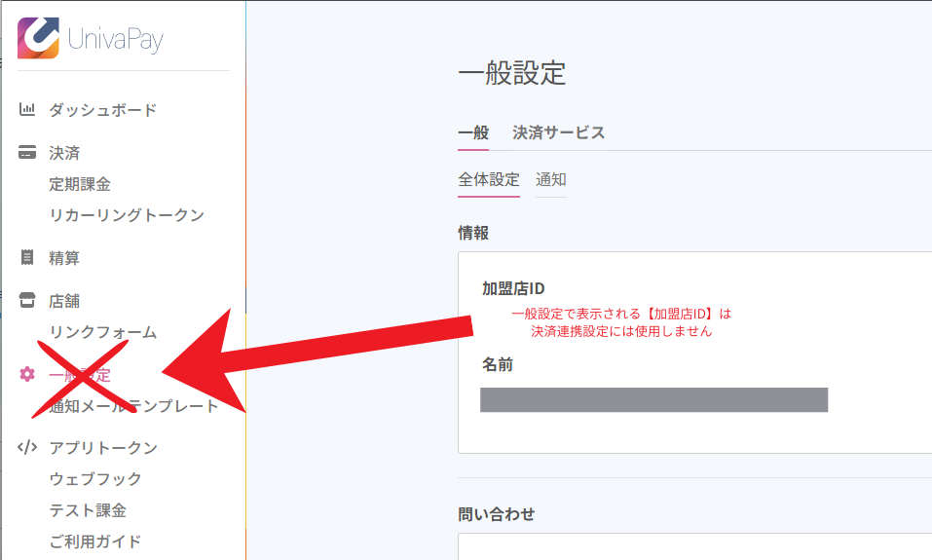Click the general settings gear icon
Screen dimensions: 932x560
(27, 375)
